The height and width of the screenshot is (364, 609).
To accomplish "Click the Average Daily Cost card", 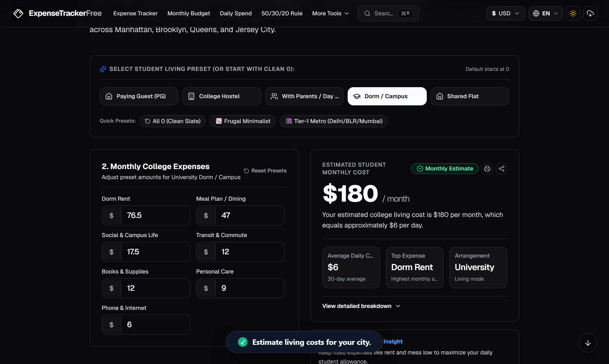I will coord(351,267).
